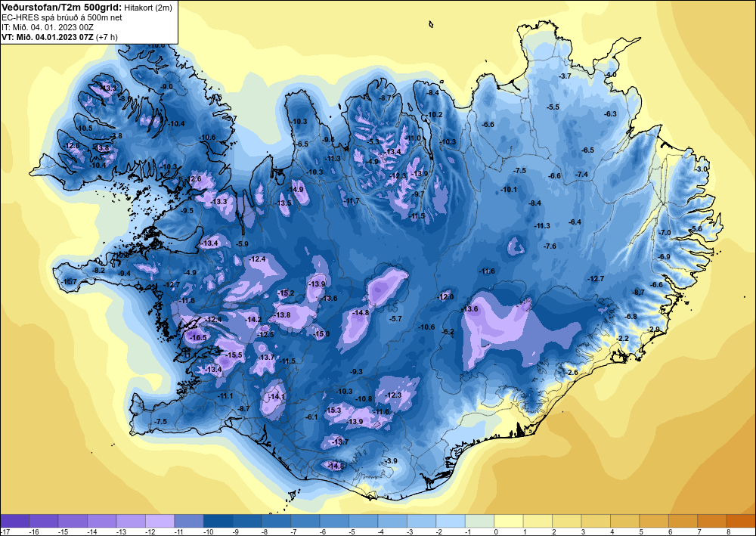Click the -8.2 temperature label
Screen dimensions: 756x536
pyautogui.click(x=98, y=271)
